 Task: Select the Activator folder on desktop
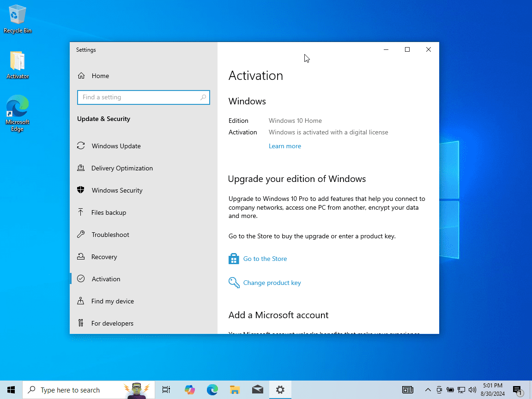click(x=17, y=65)
